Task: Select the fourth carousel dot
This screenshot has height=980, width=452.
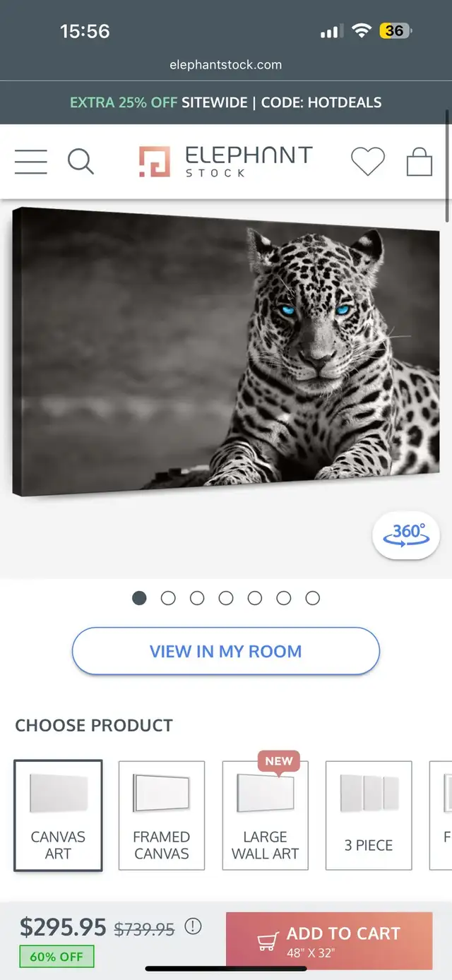Action: click(226, 598)
